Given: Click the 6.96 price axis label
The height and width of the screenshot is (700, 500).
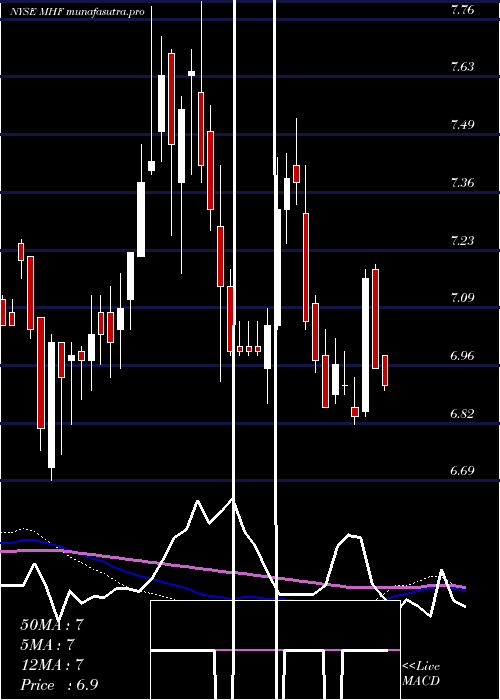Looking at the screenshot, I should coord(463,356).
